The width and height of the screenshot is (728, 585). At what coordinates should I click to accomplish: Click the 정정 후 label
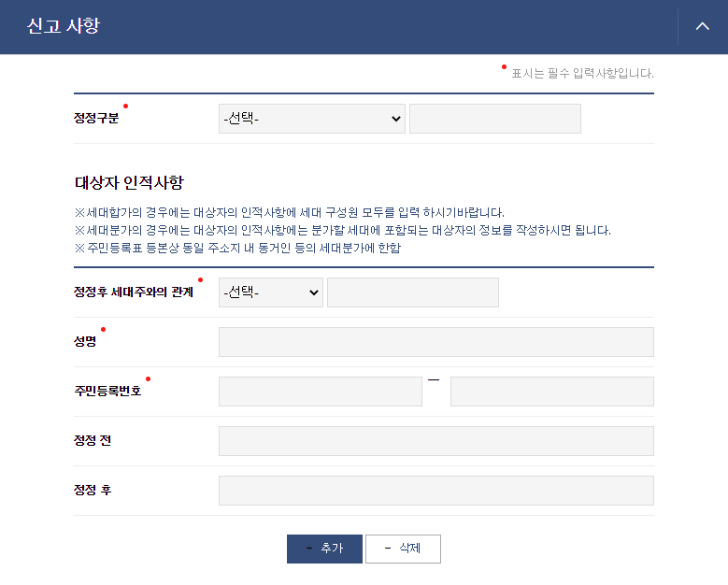(x=93, y=490)
